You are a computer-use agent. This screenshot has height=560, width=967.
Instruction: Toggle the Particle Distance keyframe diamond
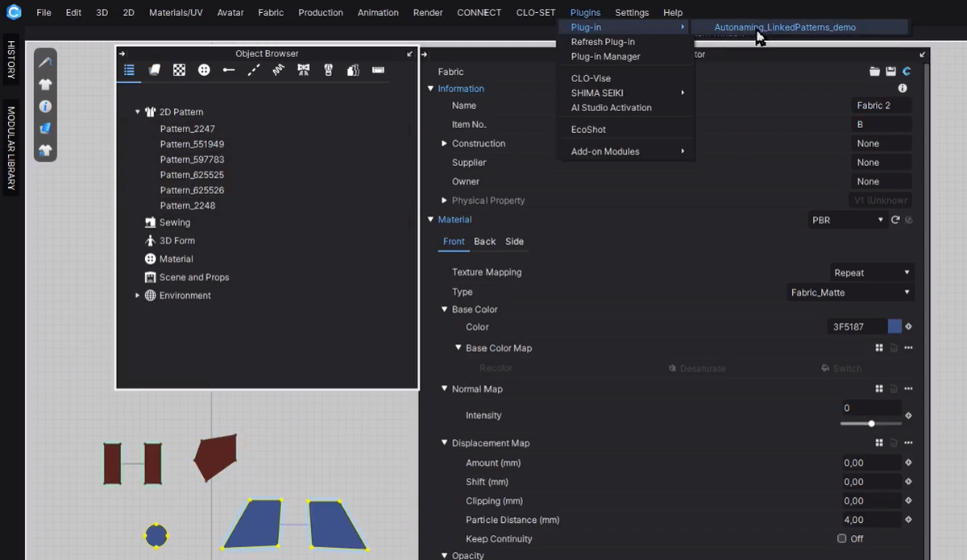(908, 520)
